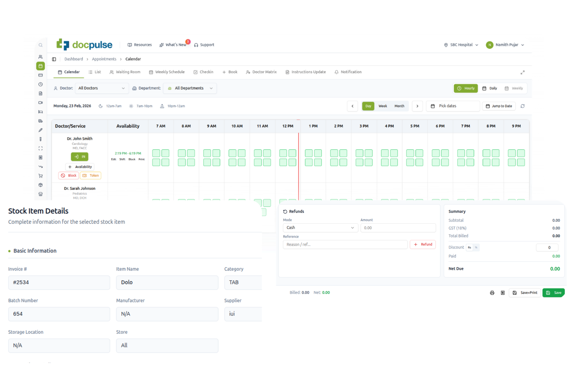Switch discount type to percent
The image size is (567, 392).
tap(476, 248)
